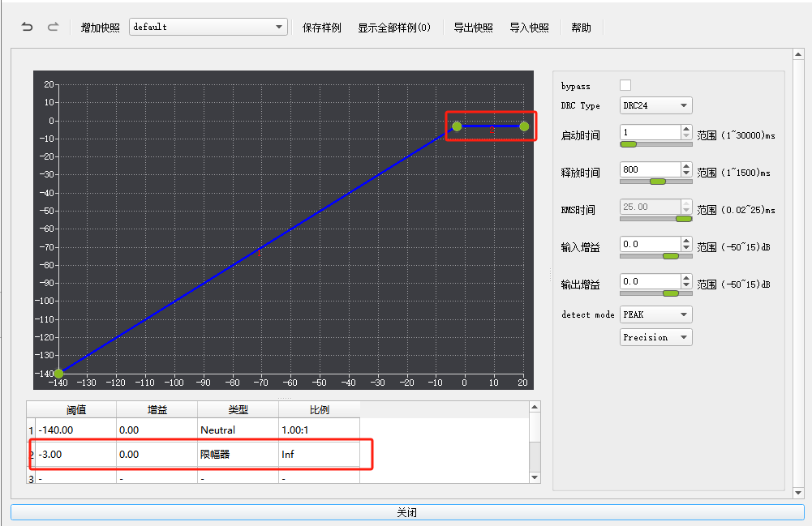The width and height of the screenshot is (812, 526).
Task: Open the Precision dropdown
Action: click(x=655, y=337)
